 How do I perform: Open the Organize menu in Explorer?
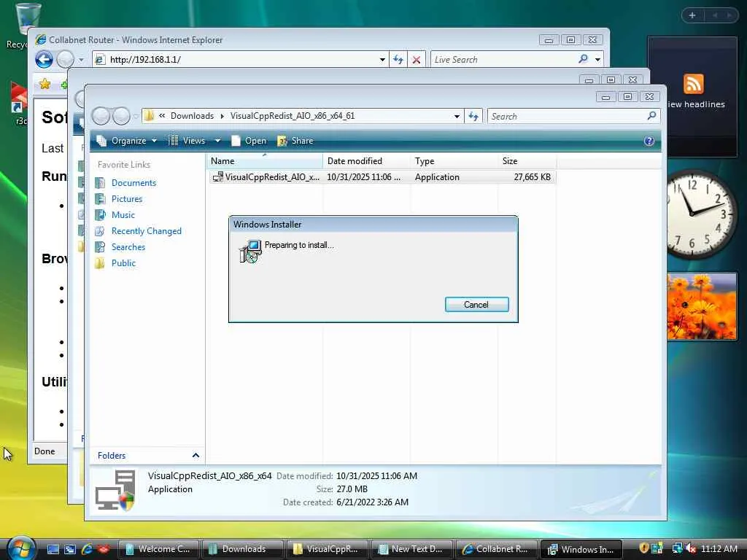(x=127, y=141)
